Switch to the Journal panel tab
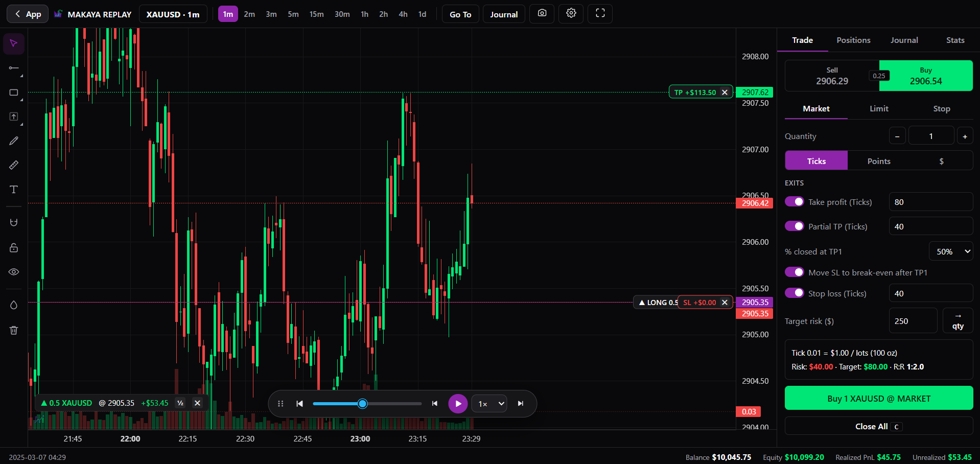 click(x=904, y=40)
